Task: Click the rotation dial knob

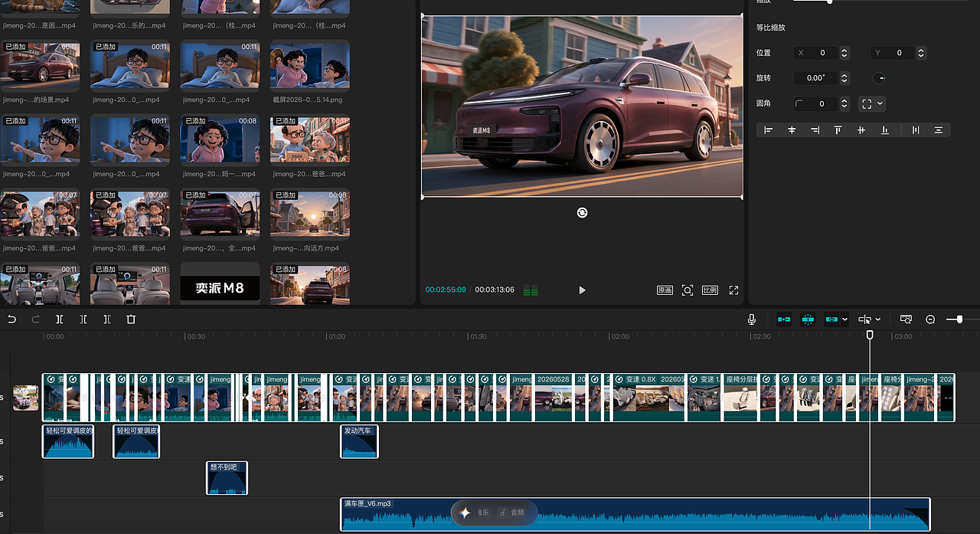Action: click(x=879, y=78)
